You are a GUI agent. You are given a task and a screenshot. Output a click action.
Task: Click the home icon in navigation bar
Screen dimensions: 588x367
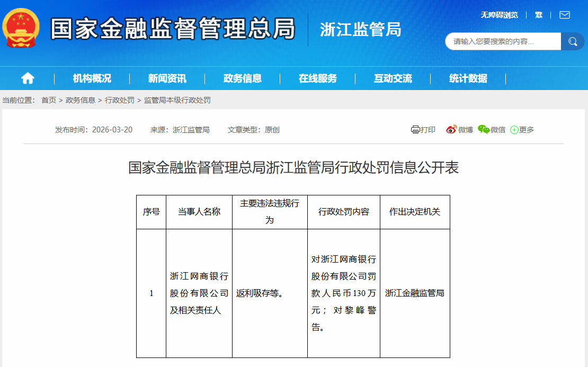[28, 78]
